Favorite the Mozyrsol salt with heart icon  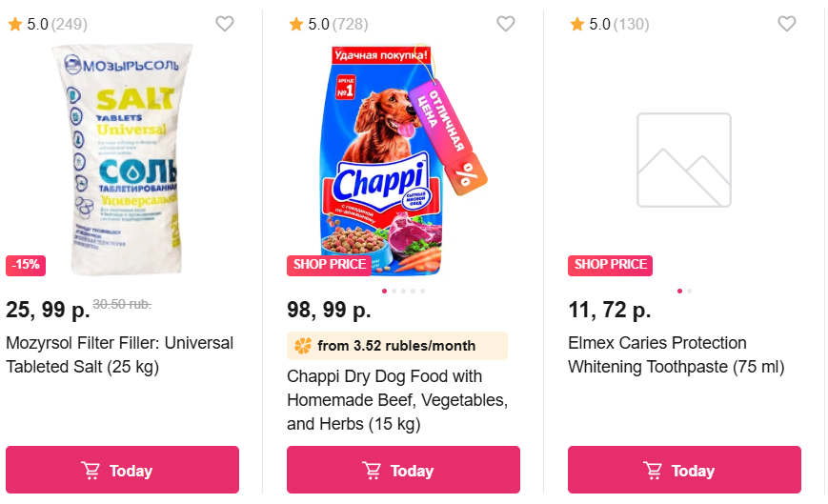[x=224, y=24]
